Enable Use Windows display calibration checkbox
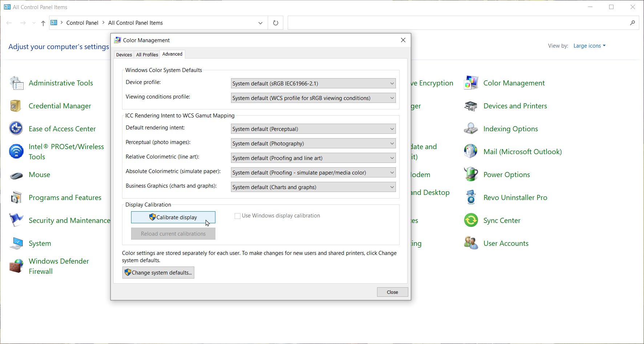Screen dimensions: 644x344 click(x=238, y=216)
